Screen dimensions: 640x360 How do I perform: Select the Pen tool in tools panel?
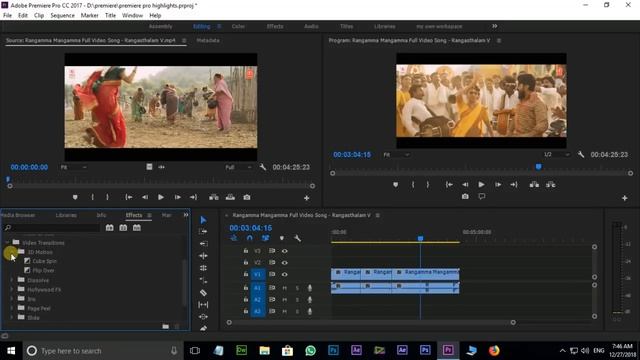(x=203, y=328)
